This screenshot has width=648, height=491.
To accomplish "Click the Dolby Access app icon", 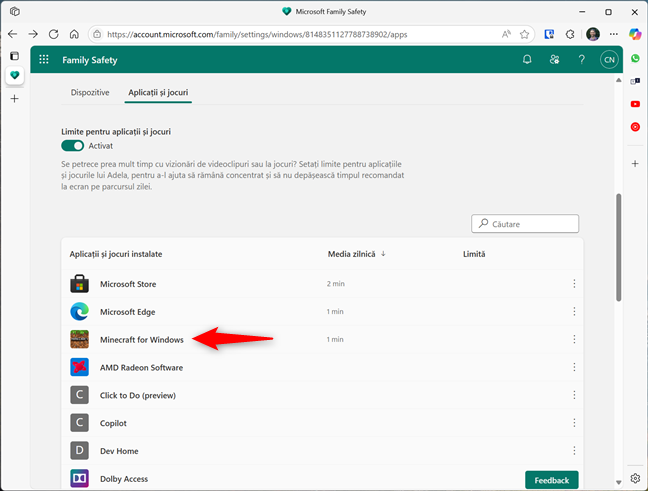I will 79,479.
